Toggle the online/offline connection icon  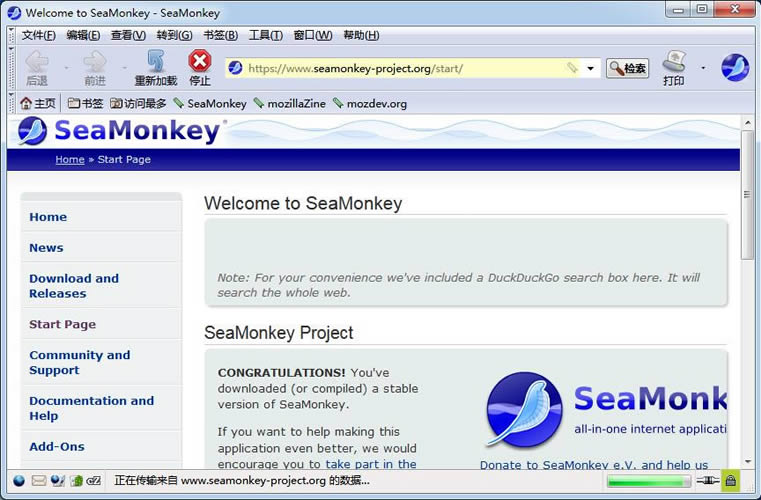708,481
